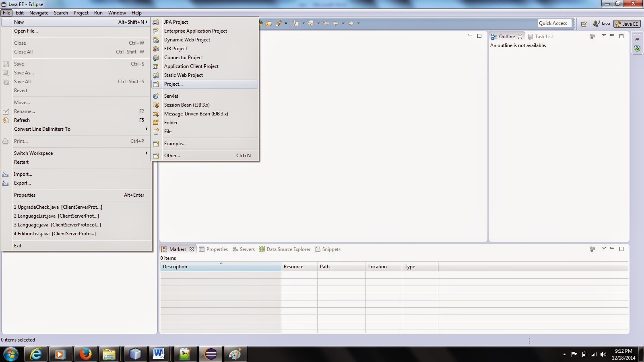
Task: Close the Markers view tab
Action: [192, 249]
